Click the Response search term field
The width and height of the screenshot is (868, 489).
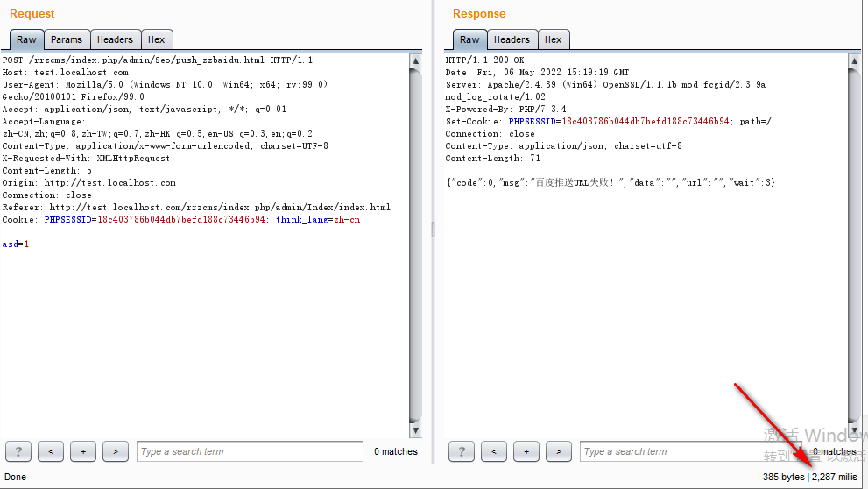pos(691,451)
